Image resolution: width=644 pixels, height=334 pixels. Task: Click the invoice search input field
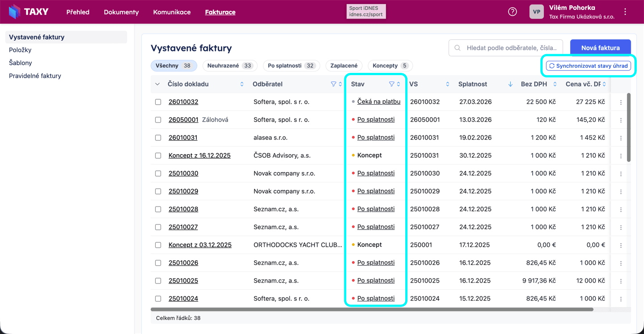(510, 48)
